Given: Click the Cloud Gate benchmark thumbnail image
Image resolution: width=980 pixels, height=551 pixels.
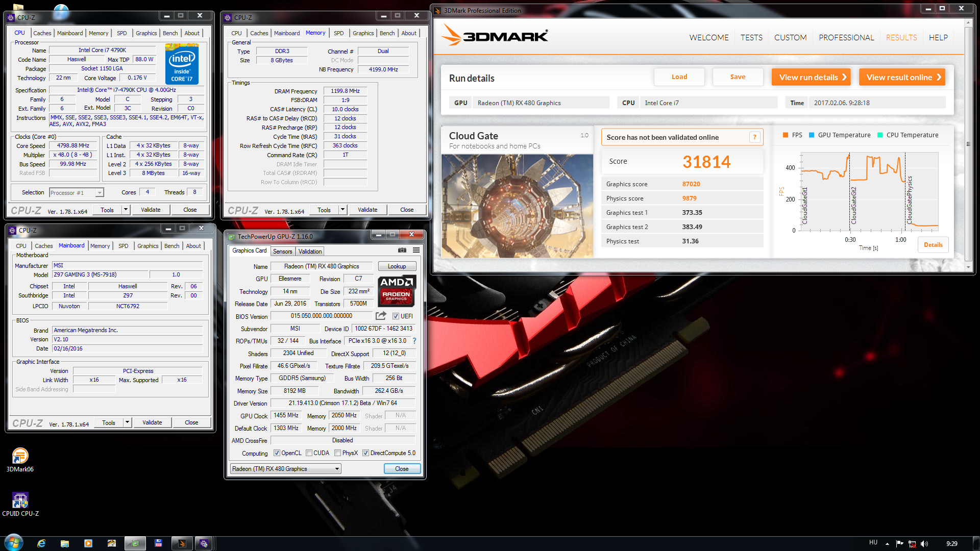Looking at the screenshot, I should pyautogui.click(x=517, y=206).
